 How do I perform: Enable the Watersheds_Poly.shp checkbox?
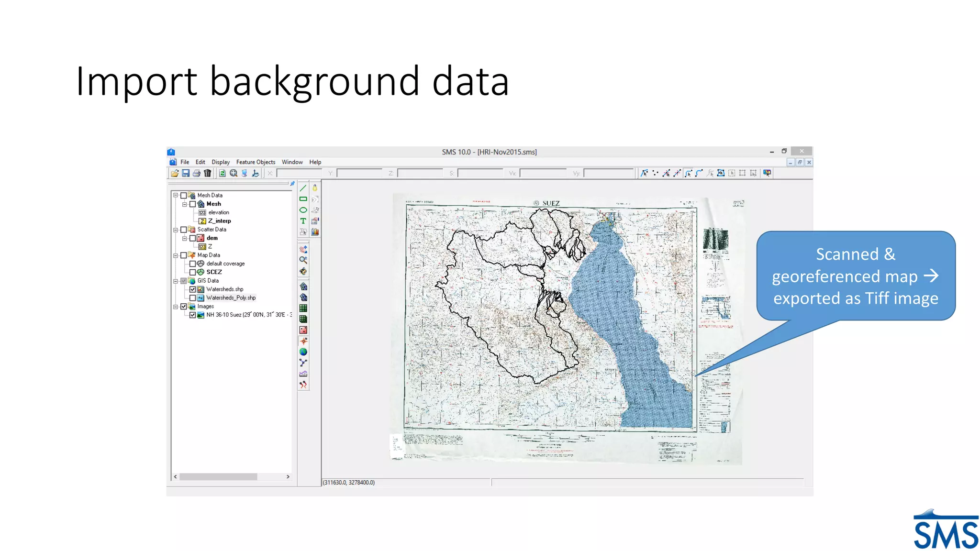[x=192, y=298]
